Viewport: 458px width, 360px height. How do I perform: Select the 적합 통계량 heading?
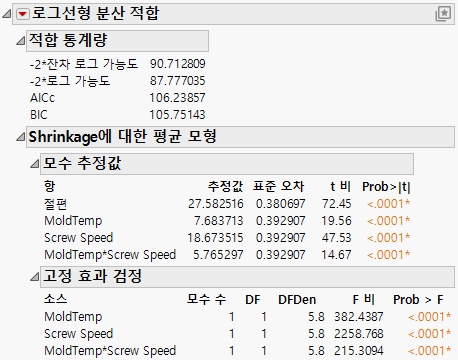[x=117, y=41]
